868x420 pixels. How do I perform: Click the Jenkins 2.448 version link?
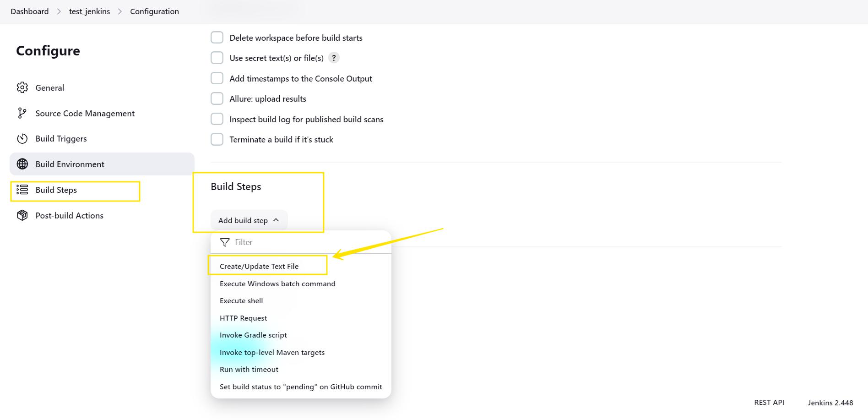[x=830, y=403]
